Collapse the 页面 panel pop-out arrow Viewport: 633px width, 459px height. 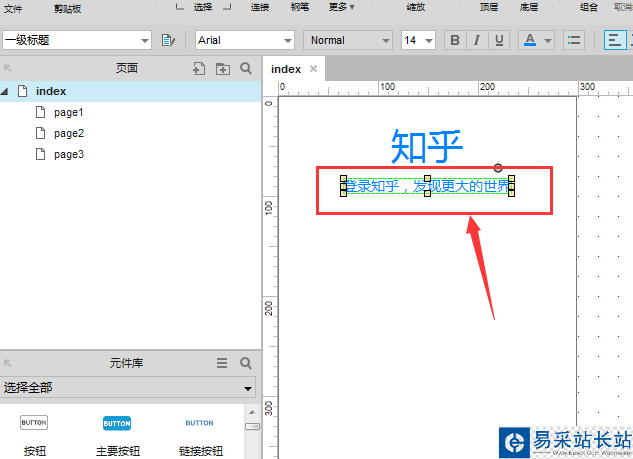coord(8,68)
